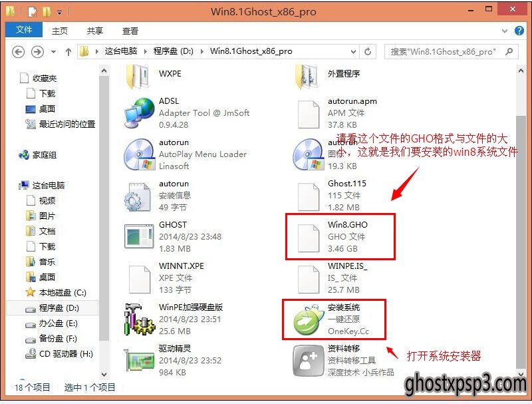Image resolution: width=532 pixels, height=404 pixels.
Task: Select the WinPE加强硬盘版 tools icon
Action: click(139, 319)
